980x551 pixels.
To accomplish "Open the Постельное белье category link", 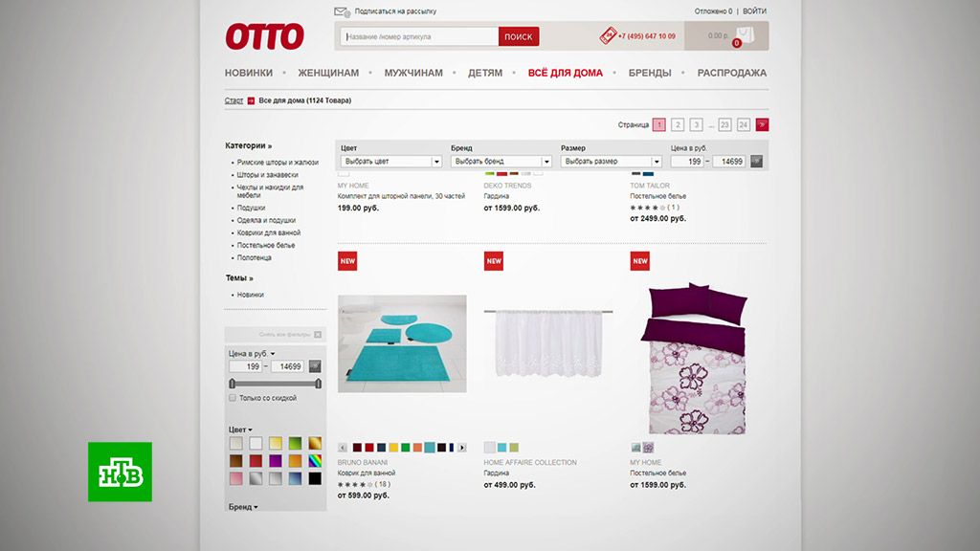I will (x=266, y=246).
